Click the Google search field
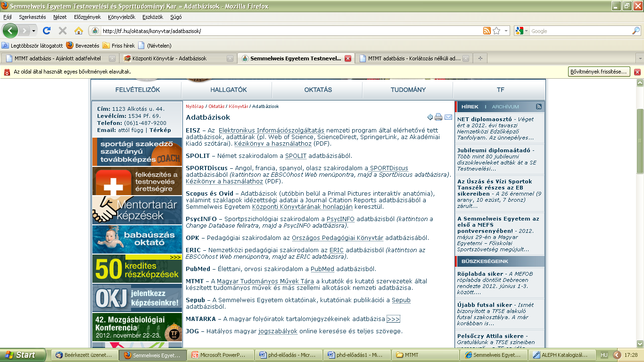 580,31
